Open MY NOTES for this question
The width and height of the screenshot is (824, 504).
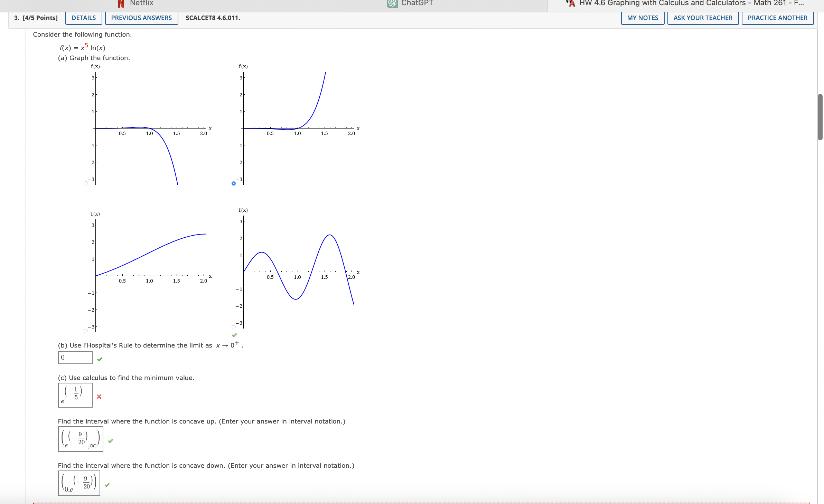(x=643, y=18)
